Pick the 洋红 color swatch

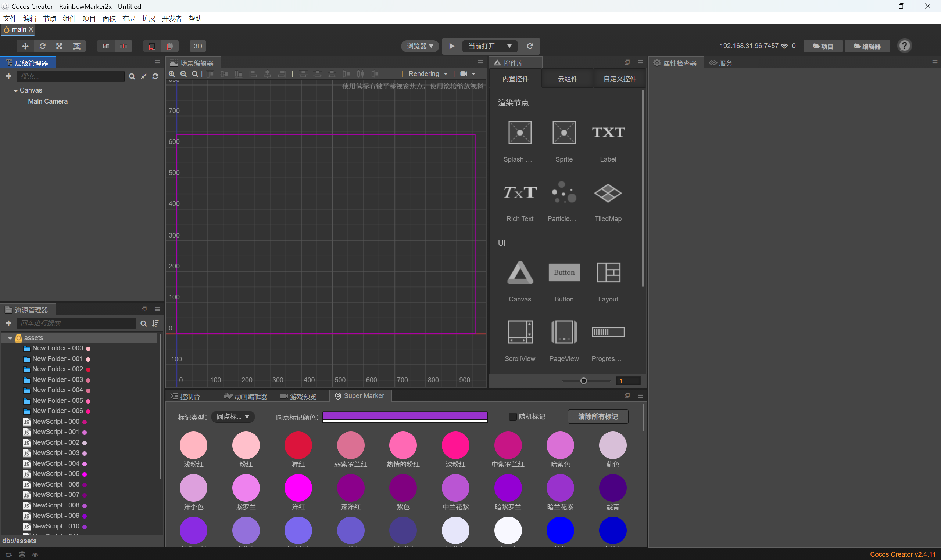click(x=298, y=488)
